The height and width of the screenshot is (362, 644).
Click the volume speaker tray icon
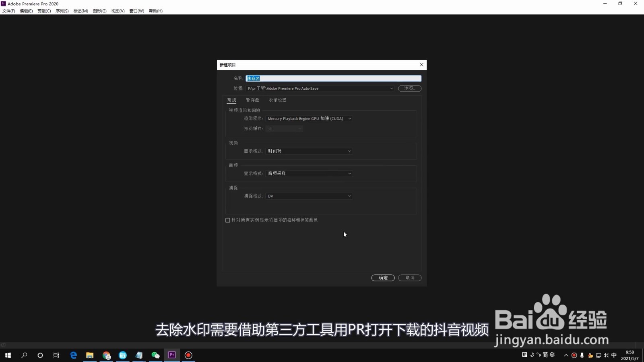click(606, 355)
